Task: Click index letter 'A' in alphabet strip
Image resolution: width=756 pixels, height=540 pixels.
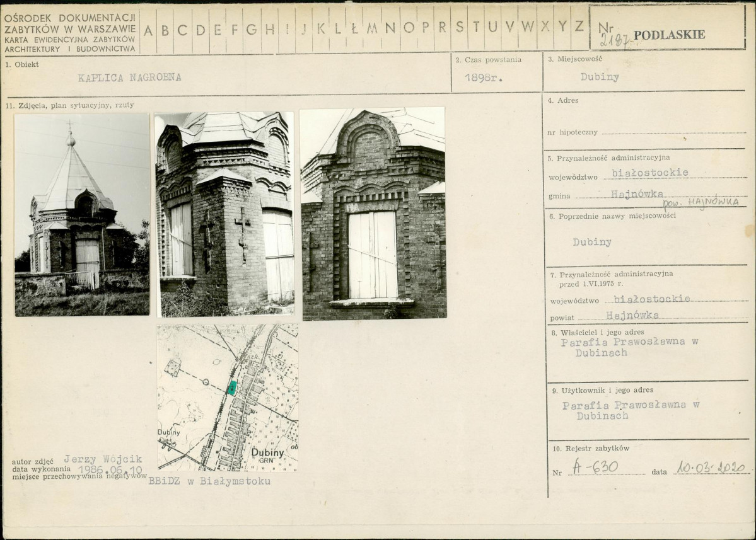Action: (148, 30)
